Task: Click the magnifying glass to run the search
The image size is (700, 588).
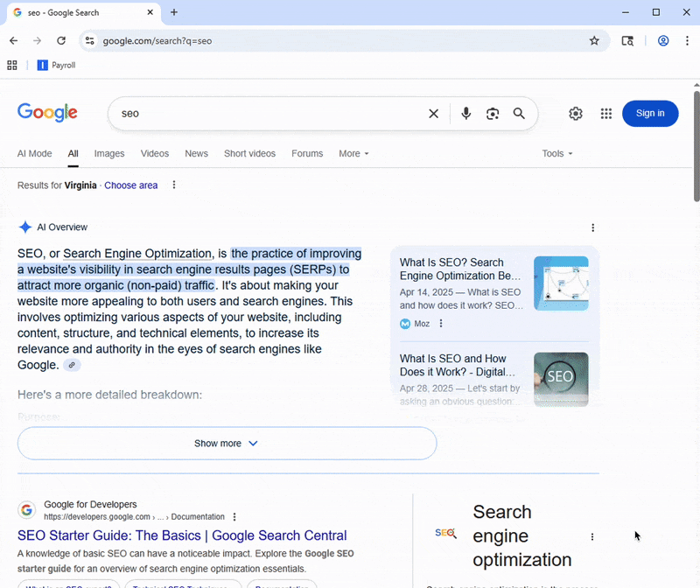Action: pyautogui.click(x=519, y=114)
